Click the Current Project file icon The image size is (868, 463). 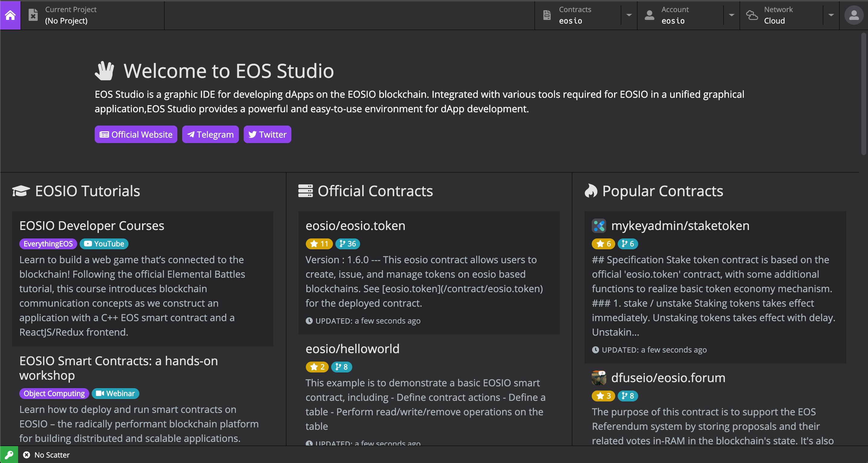click(x=33, y=15)
